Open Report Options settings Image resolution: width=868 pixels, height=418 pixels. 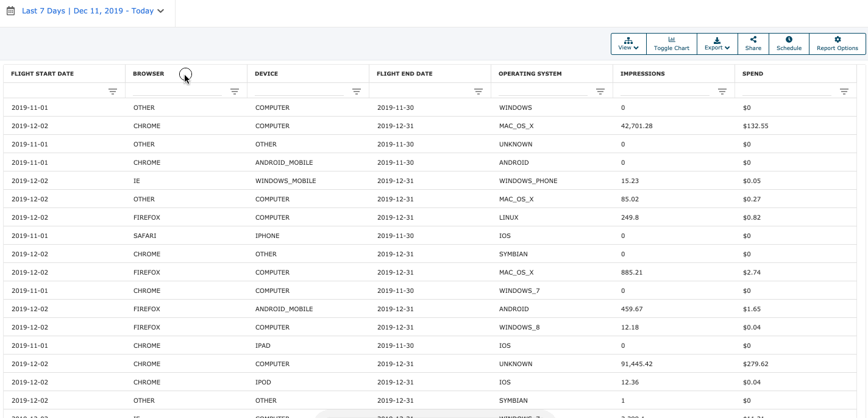pos(837,44)
